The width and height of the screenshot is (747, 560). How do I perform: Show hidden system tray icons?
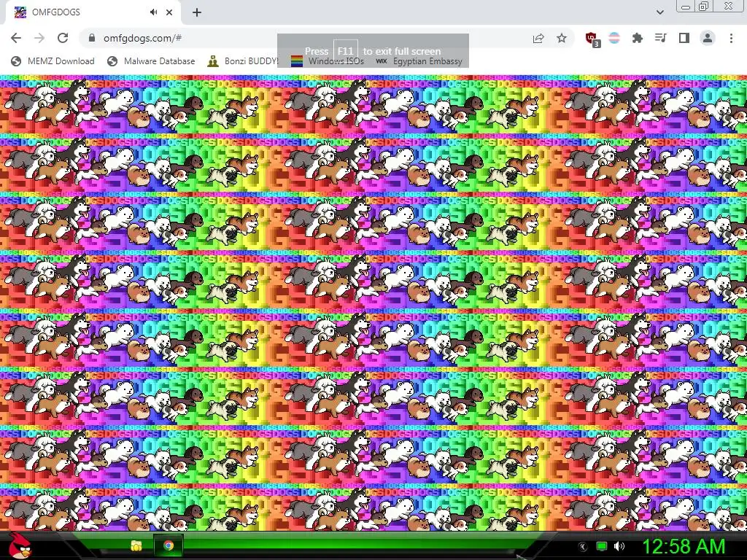(582, 547)
